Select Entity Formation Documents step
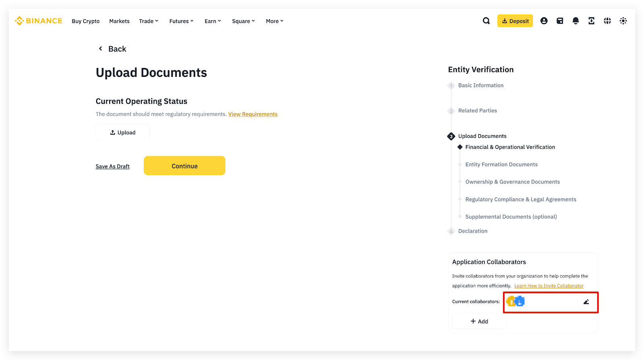Image resolution: width=644 pixels, height=360 pixels. pyautogui.click(x=501, y=165)
